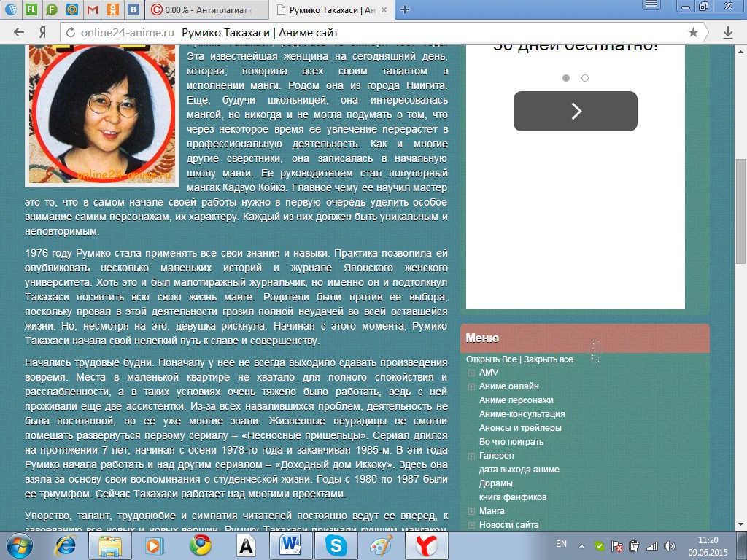Open the FL pinned tab

click(x=31, y=9)
